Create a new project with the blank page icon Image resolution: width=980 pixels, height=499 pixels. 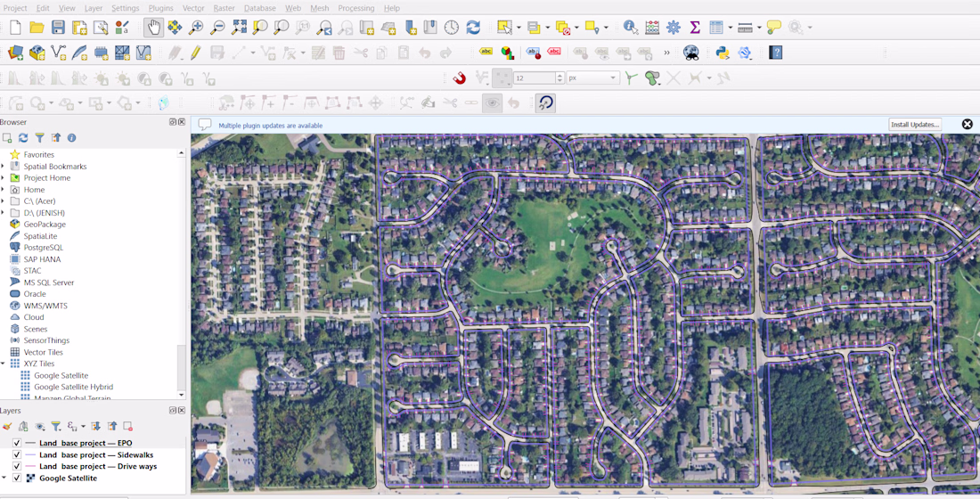16,28
